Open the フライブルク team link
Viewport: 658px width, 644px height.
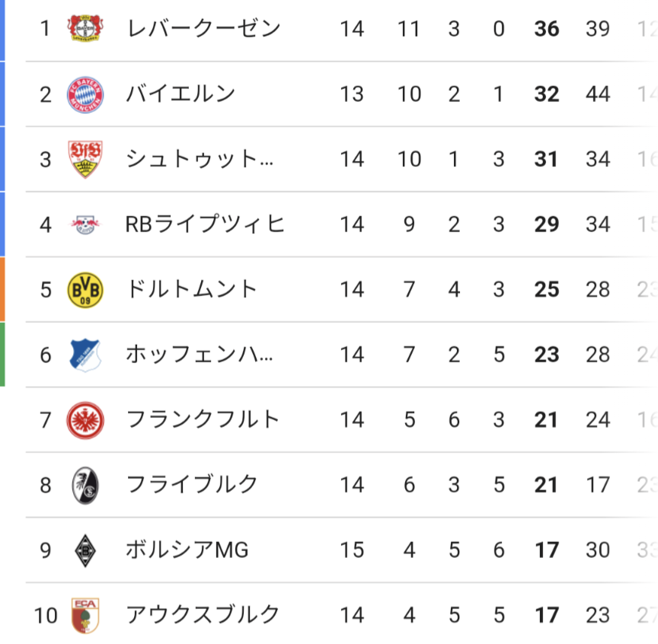click(192, 485)
